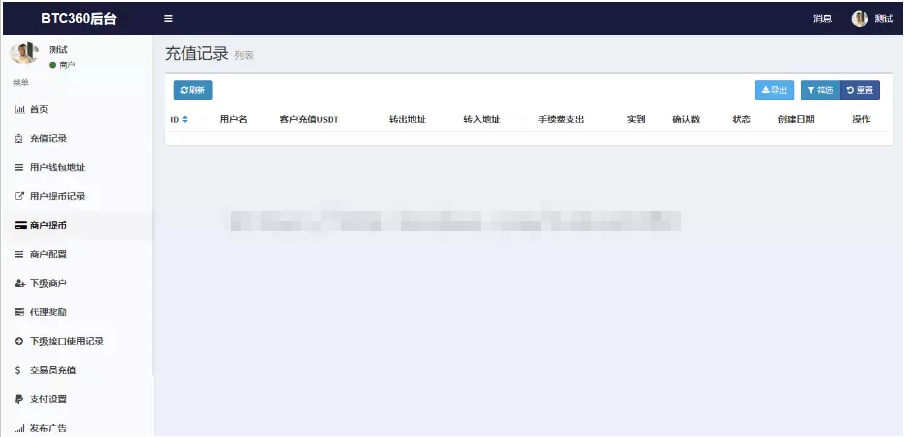The height and width of the screenshot is (437, 904).
Task: Click the 重置 reset button
Action: tap(860, 90)
